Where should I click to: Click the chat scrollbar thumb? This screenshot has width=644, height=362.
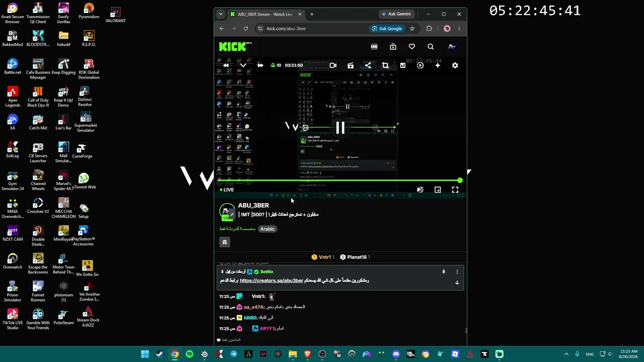(x=466, y=330)
